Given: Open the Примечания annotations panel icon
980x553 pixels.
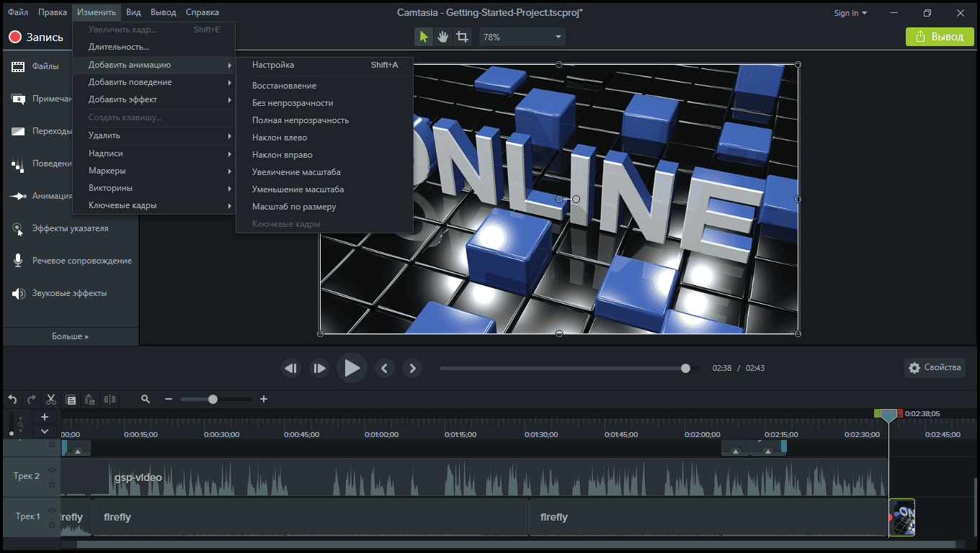Looking at the screenshot, I should click(19, 99).
